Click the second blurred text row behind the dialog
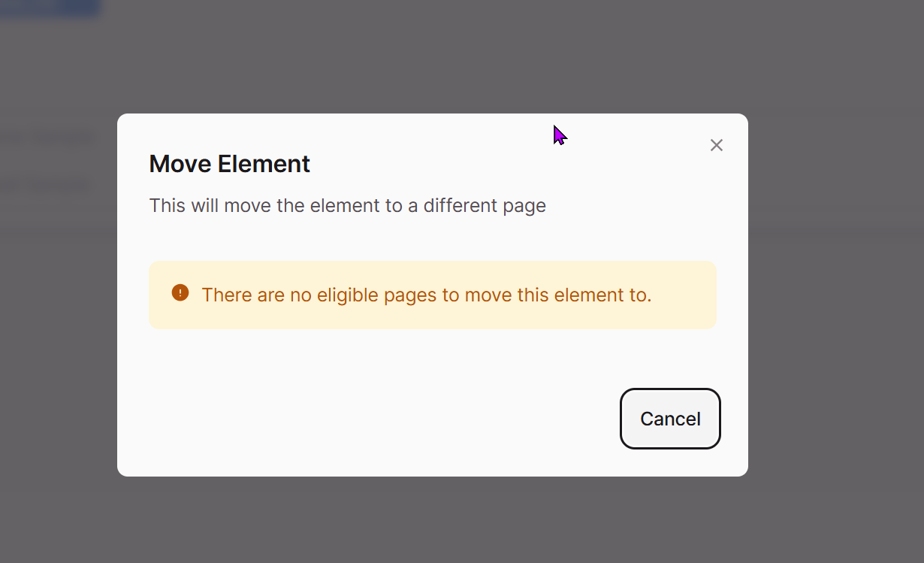The height and width of the screenshot is (563, 924). point(44,183)
